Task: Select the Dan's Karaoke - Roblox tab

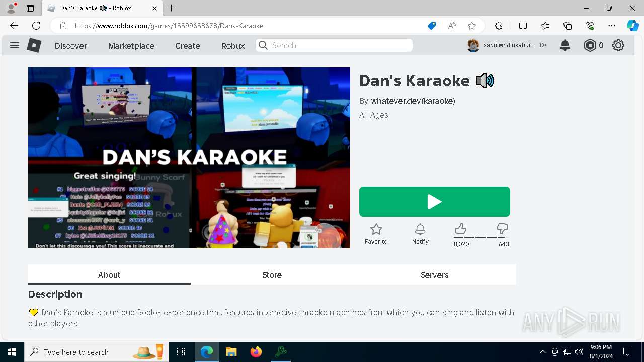Action: (103, 8)
